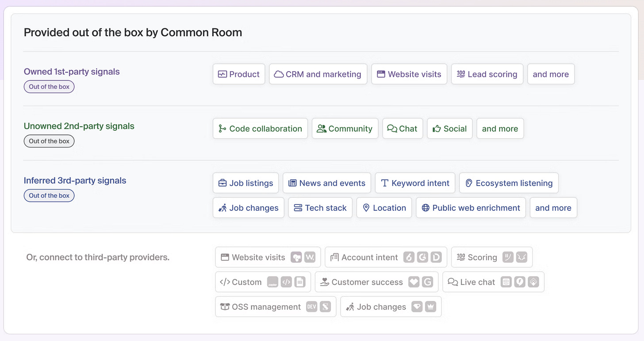Click the 'Inferred 3rd-party signals' heading
This screenshot has height=341, width=644.
pyautogui.click(x=75, y=180)
